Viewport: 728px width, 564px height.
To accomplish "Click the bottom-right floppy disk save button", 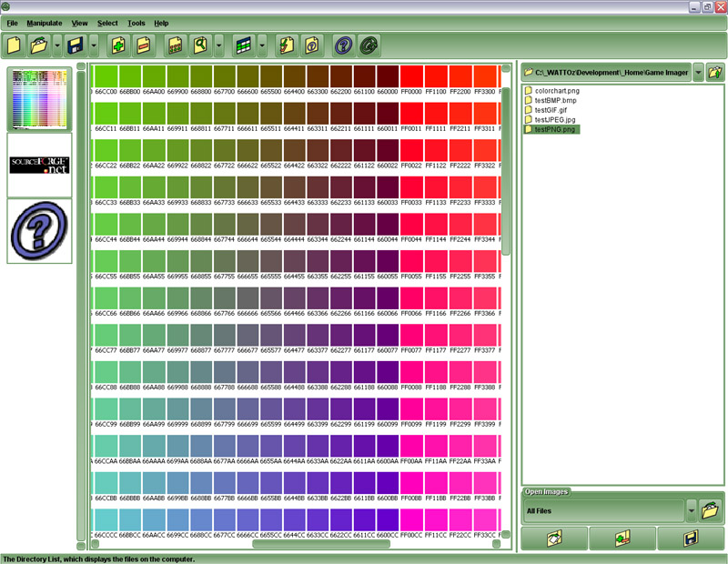I will 691,539.
